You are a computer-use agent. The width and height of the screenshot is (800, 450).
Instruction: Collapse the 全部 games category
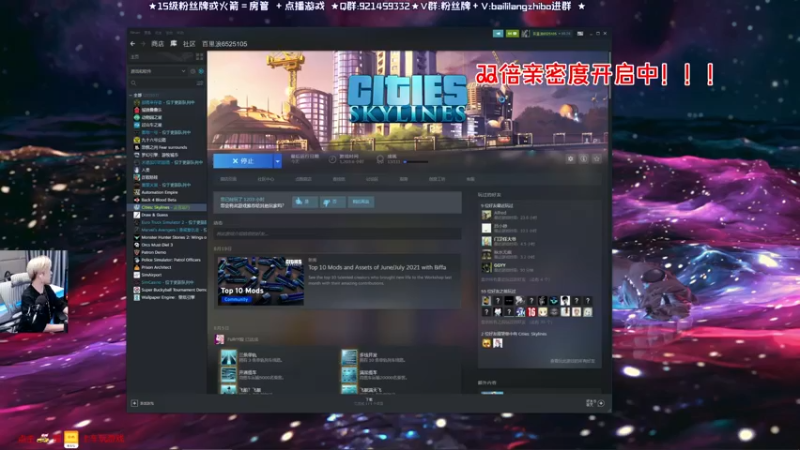click(x=132, y=95)
